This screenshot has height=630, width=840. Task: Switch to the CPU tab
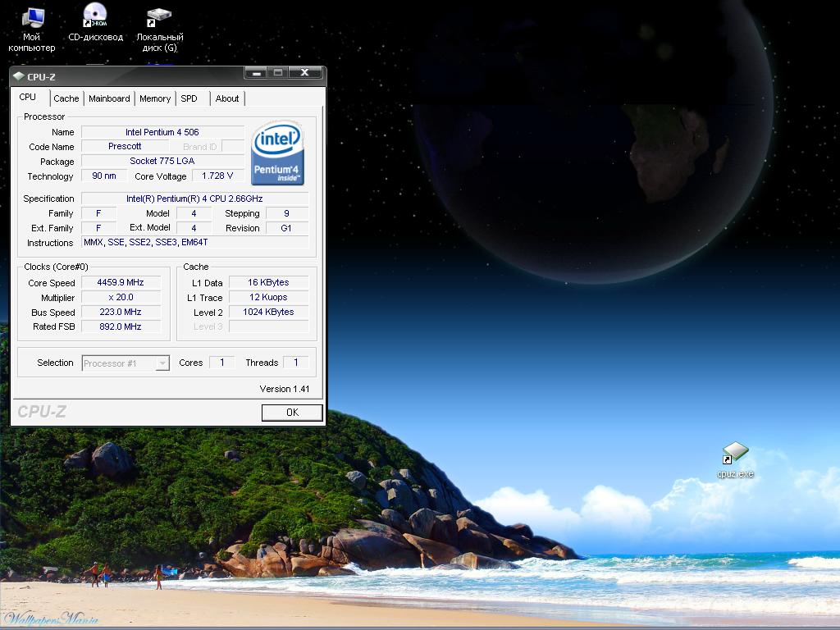point(28,97)
